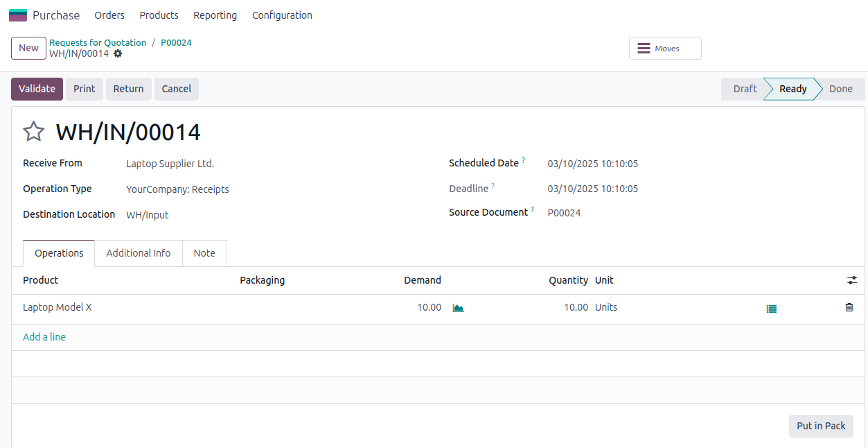Viewport: 868px width, 448px height.
Task: Open the optional columns selector on the table
Action: pos(851,280)
